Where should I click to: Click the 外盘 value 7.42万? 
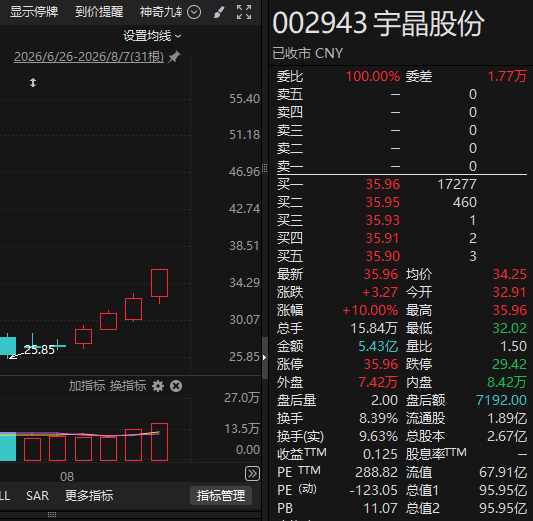click(378, 382)
